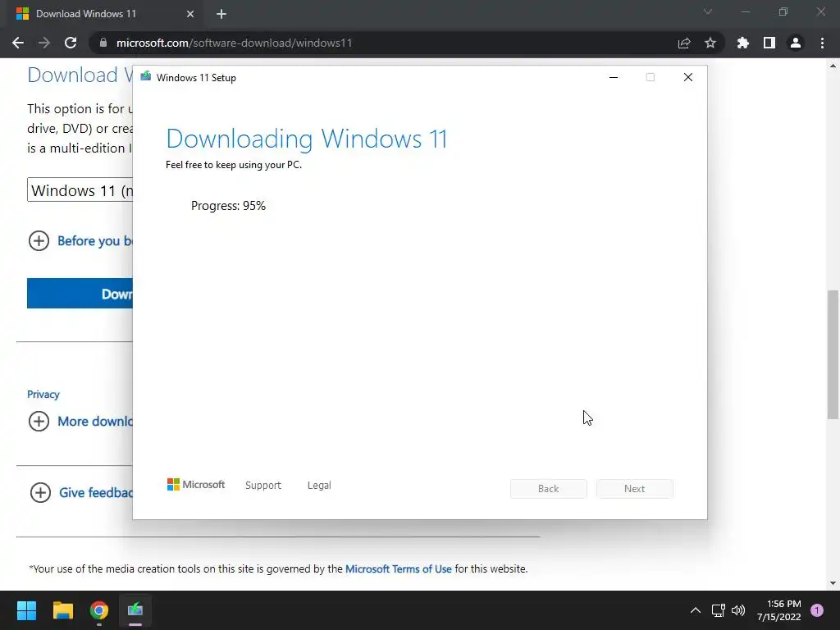Restore down the Chrome window

pyautogui.click(x=783, y=11)
